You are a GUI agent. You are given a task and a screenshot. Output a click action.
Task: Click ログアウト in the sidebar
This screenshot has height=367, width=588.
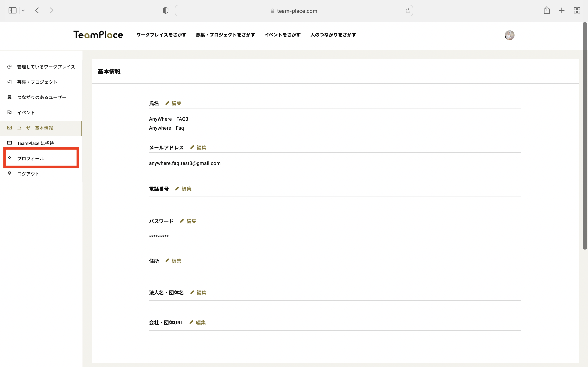28,174
